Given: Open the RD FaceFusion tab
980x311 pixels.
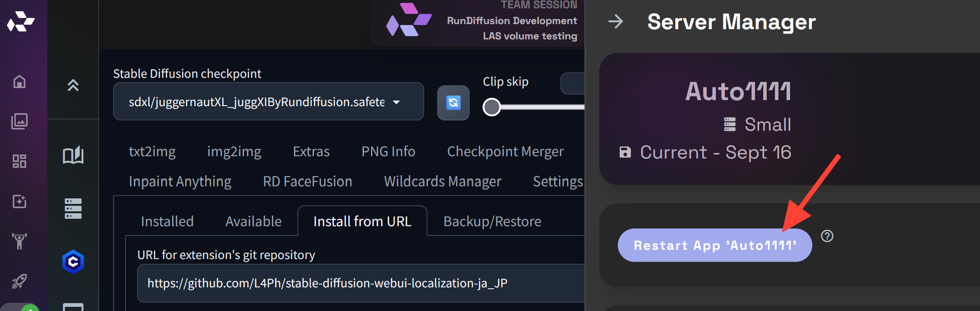Looking at the screenshot, I should click(x=308, y=181).
